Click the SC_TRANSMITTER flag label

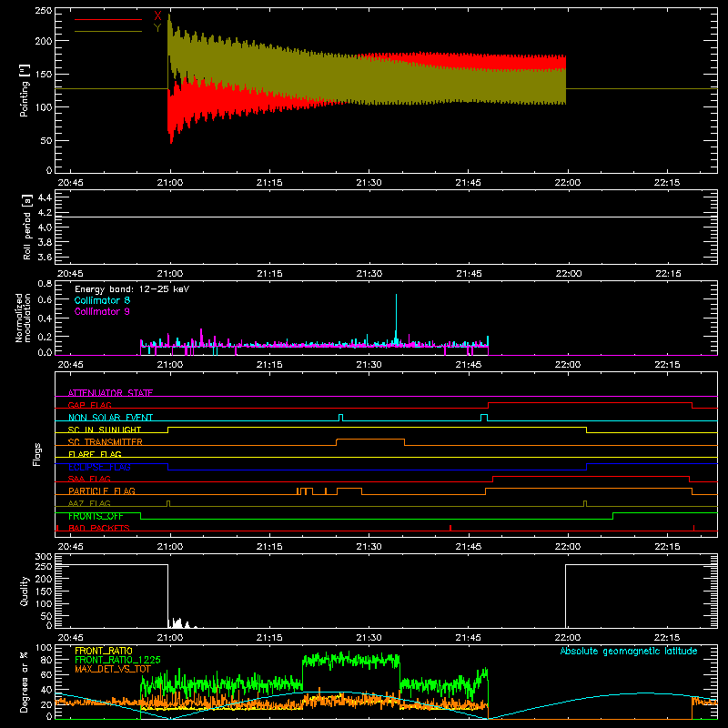pyautogui.click(x=106, y=442)
